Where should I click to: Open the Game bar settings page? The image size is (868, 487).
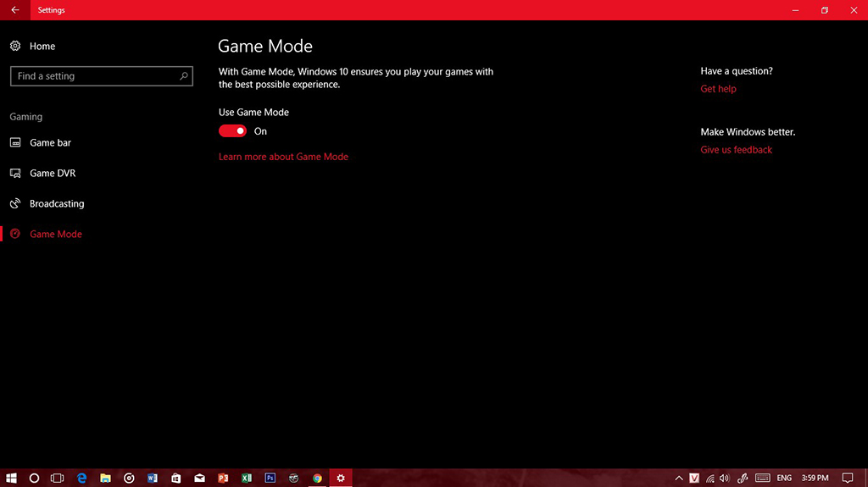click(50, 143)
